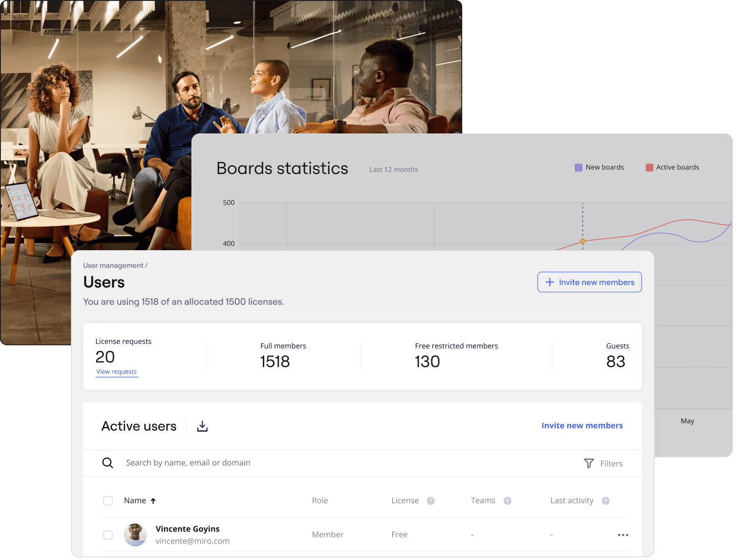Click Active boards red legend swatch
747x560 pixels.
tap(649, 168)
